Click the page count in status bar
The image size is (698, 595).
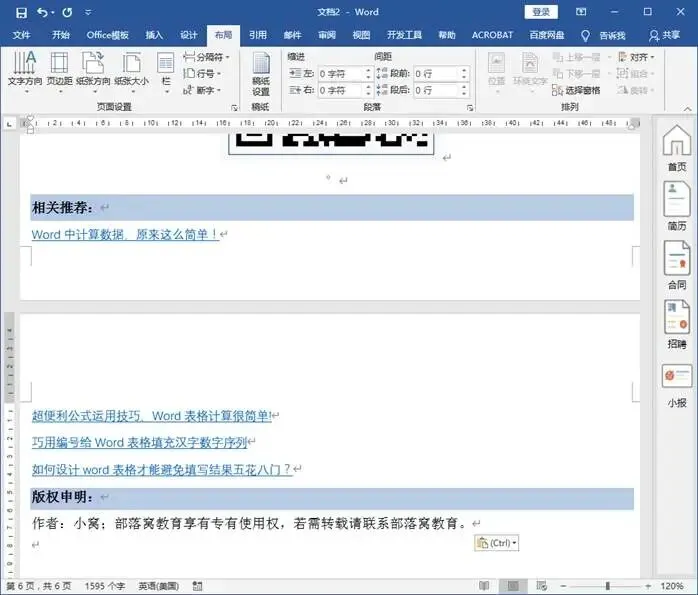pyautogui.click(x=39, y=586)
